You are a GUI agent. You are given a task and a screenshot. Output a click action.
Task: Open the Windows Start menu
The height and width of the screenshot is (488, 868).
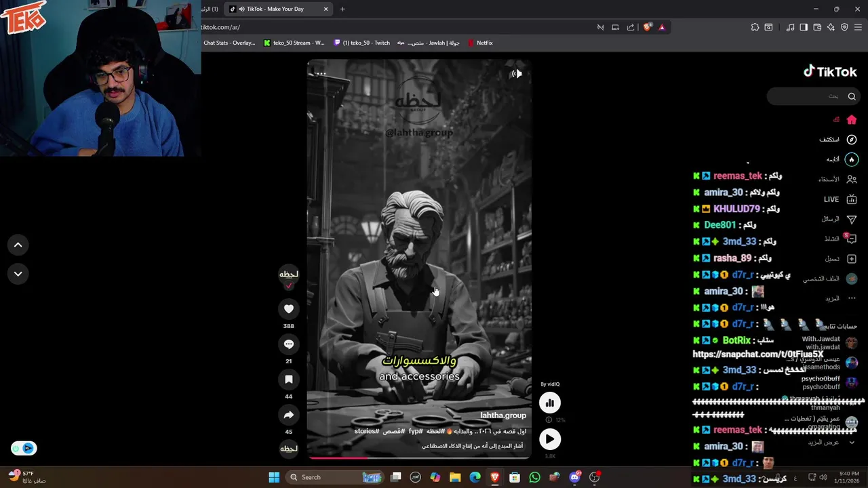tap(274, 477)
